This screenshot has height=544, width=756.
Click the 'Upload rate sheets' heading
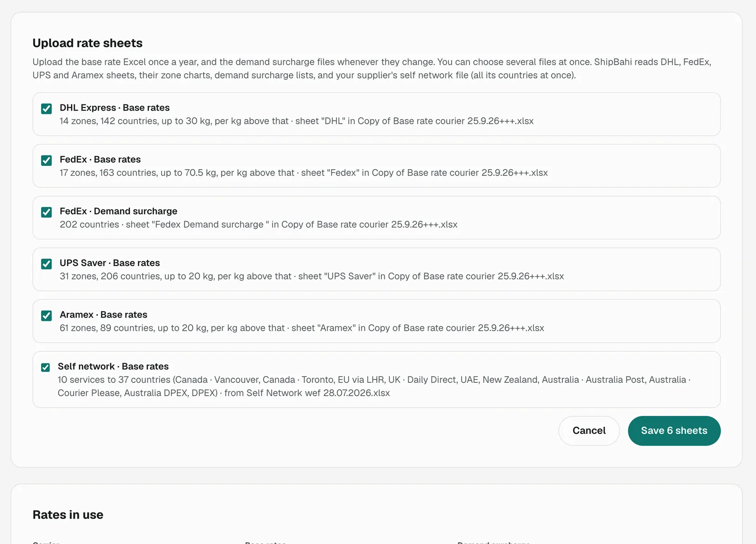pyautogui.click(x=87, y=43)
